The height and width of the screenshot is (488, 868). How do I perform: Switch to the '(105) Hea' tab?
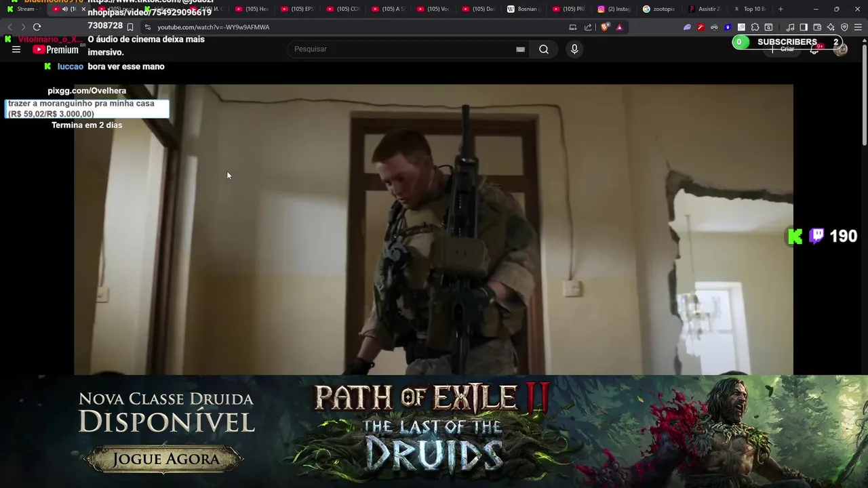pos(252,9)
